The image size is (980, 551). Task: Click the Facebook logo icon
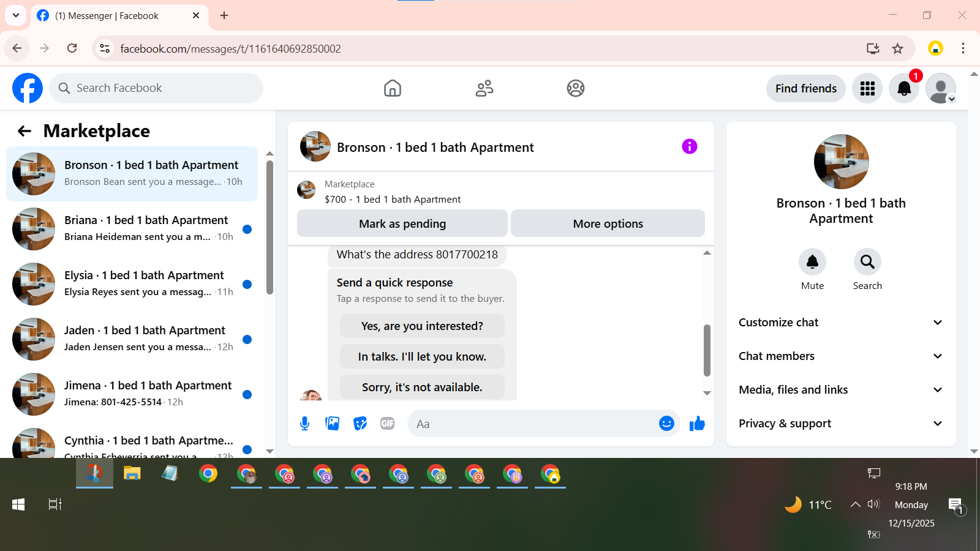point(28,88)
